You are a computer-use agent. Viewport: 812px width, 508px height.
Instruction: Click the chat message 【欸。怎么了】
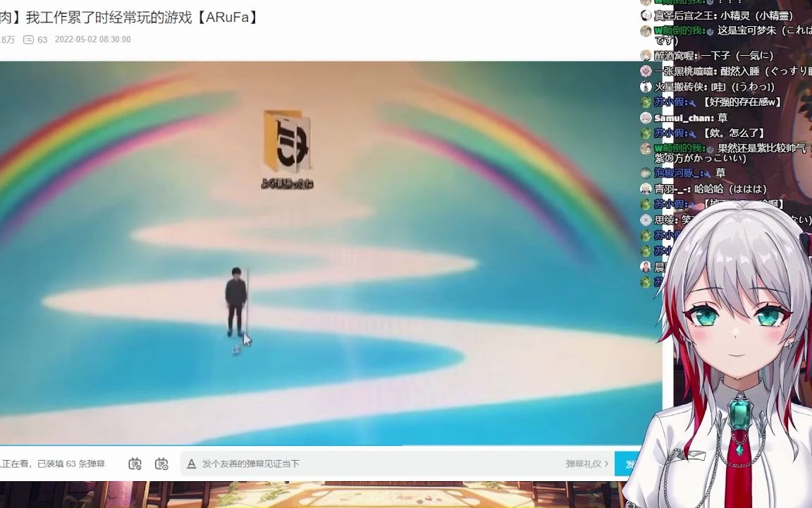[x=733, y=133]
